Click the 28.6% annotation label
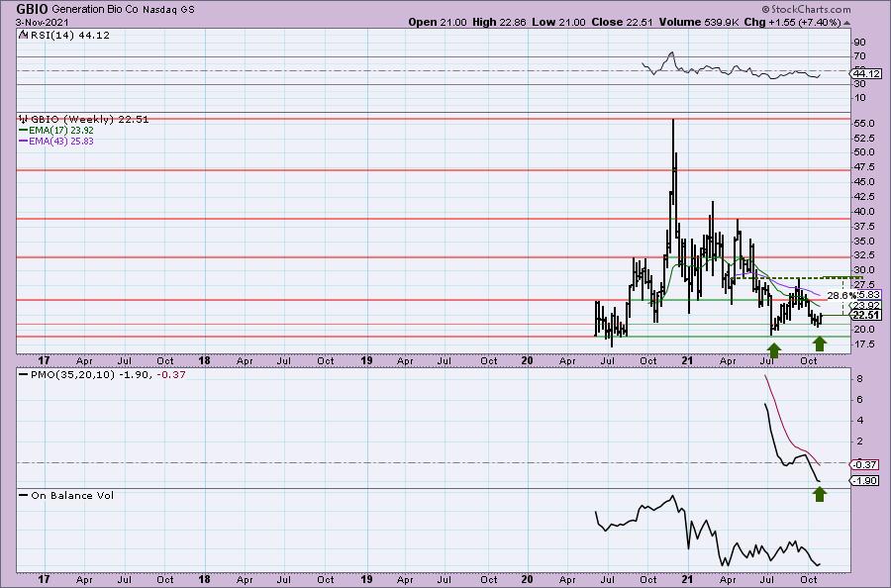 (x=841, y=295)
